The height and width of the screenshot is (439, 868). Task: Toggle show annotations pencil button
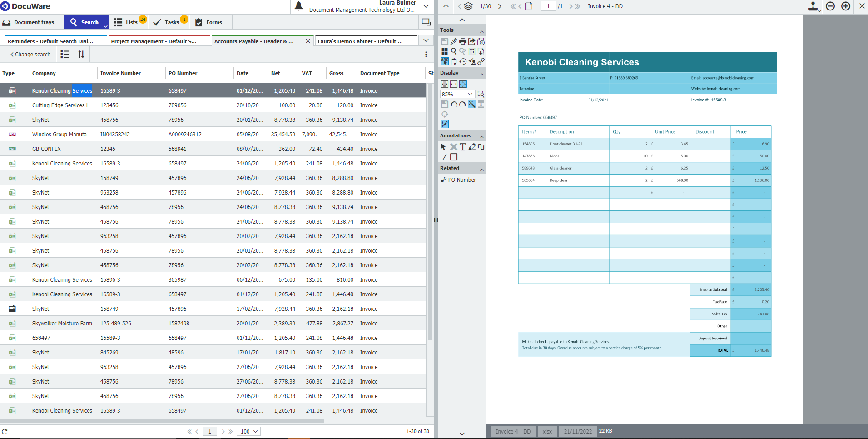(445, 124)
